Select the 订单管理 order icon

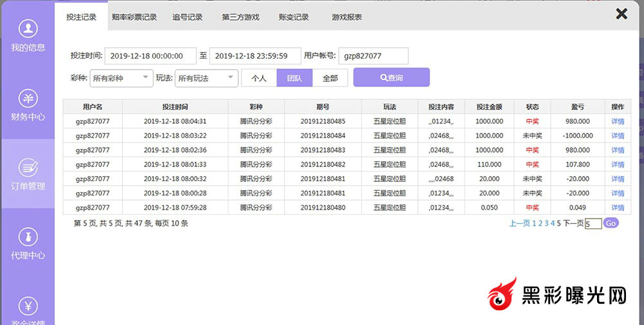coord(28,168)
